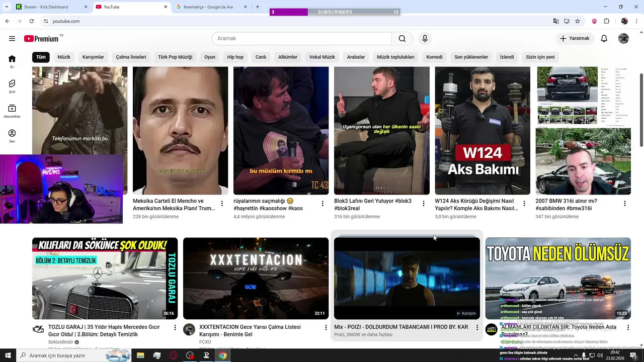Image resolution: width=644 pixels, height=362 pixels.
Task: View site information icon in address bar
Action: [x=46, y=21]
